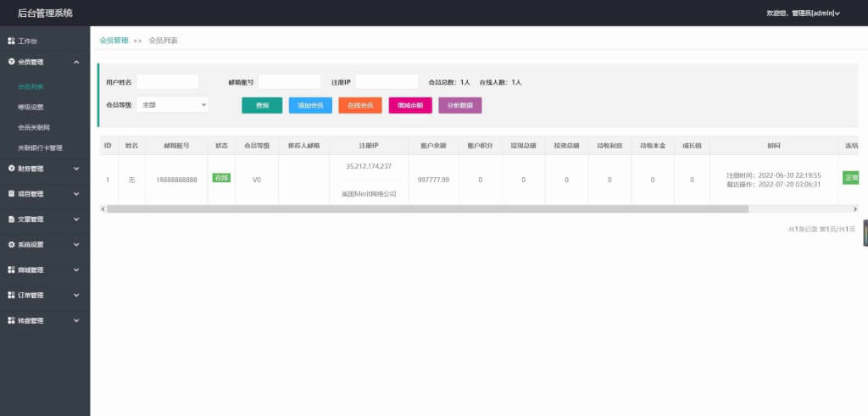Click the 会员管理 sidebar icon
868x416 pixels.
click(11, 62)
